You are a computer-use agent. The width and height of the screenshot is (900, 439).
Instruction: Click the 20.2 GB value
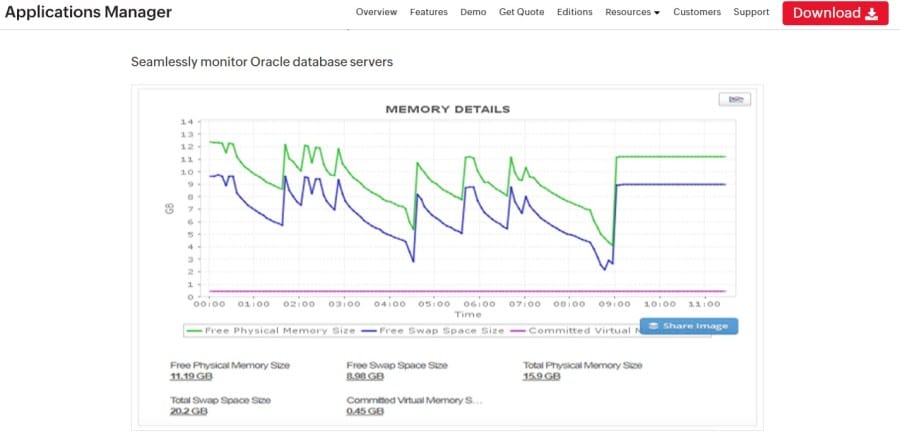[x=189, y=411]
